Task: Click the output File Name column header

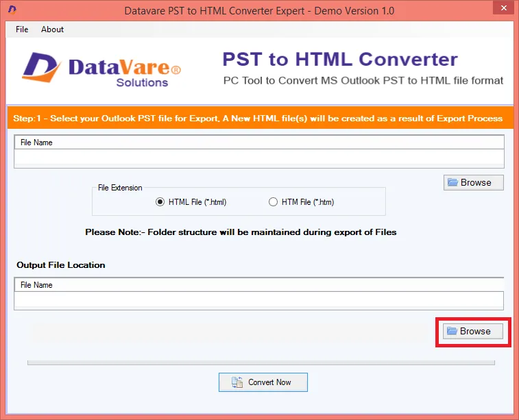Action: (x=259, y=285)
